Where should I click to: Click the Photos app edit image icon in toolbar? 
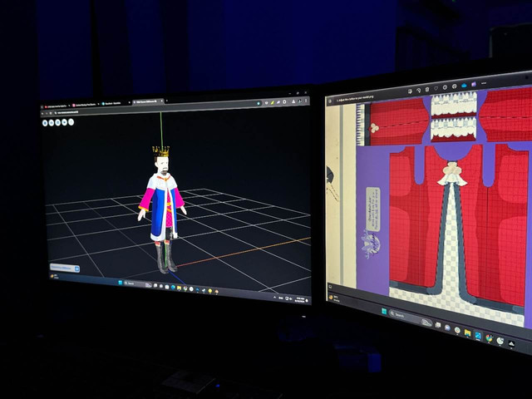click(x=410, y=91)
